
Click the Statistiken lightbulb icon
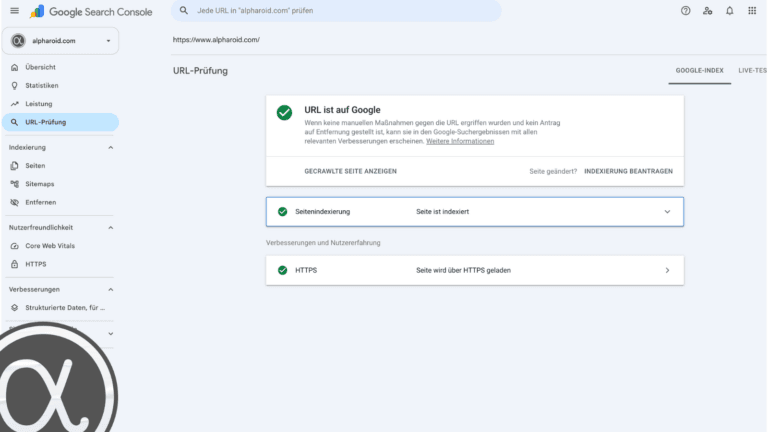15,86
